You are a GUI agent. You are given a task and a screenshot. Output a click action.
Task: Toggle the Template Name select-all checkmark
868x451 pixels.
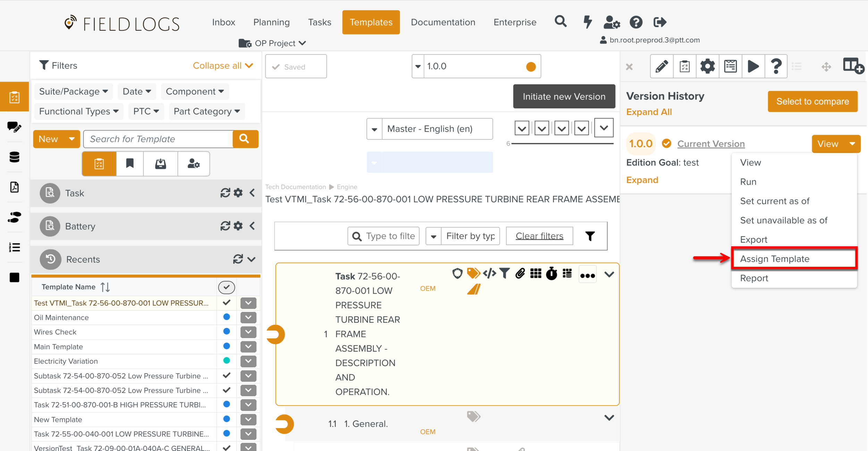[x=226, y=287]
